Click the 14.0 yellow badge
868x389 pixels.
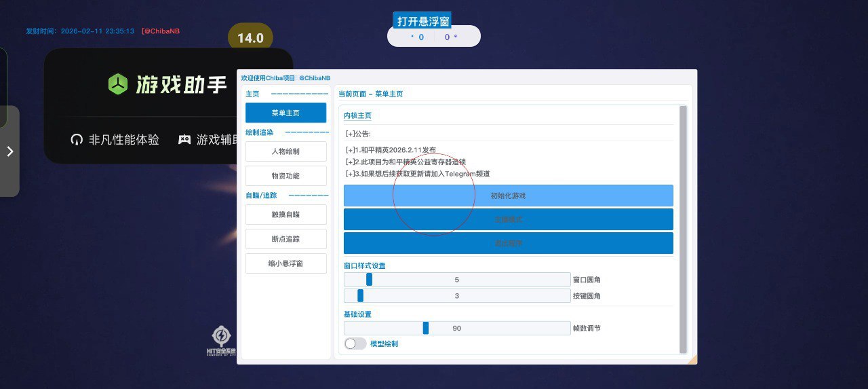(250, 38)
